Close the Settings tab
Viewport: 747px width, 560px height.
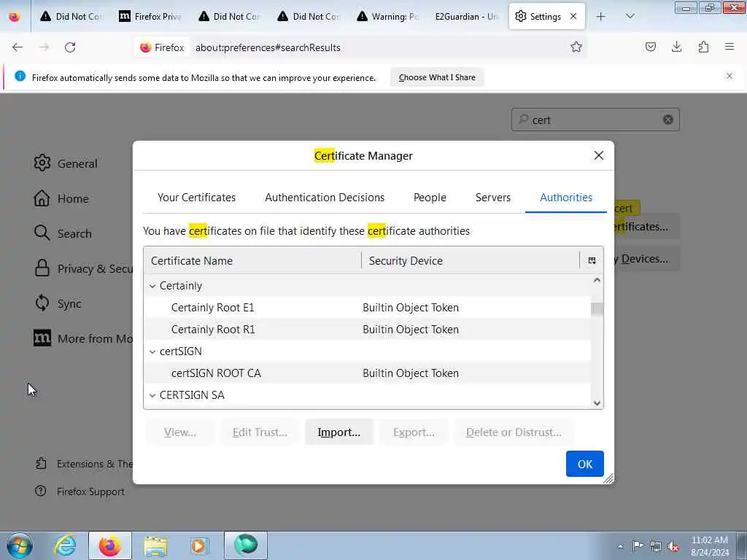point(573,16)
